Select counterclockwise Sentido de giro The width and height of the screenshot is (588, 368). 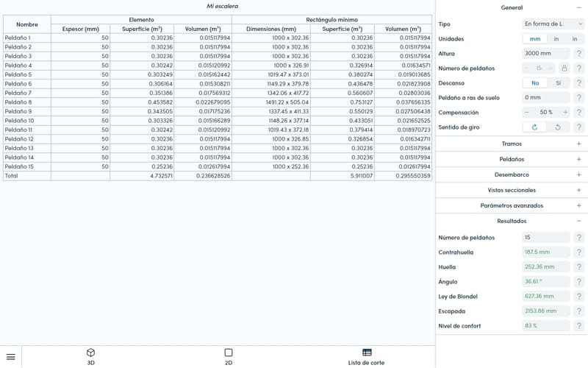point(558,127)
